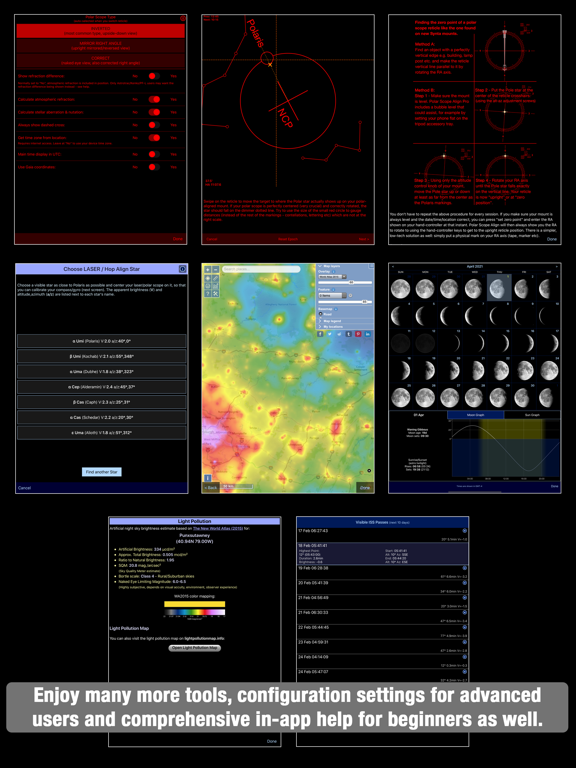Tap the ruler measure tool on the map

(216, 278)
